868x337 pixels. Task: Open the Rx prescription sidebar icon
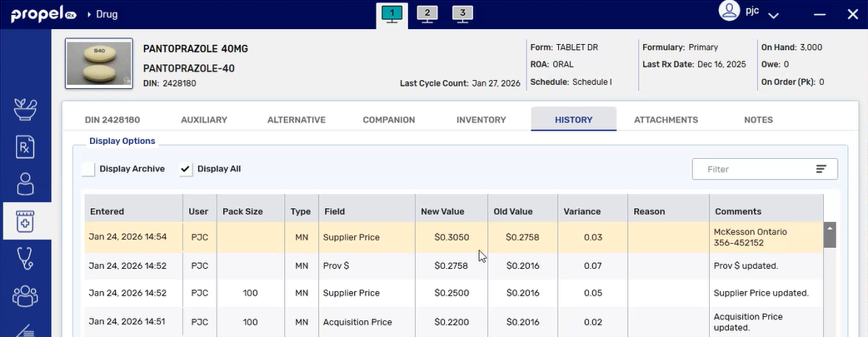[x=25, y=147]
